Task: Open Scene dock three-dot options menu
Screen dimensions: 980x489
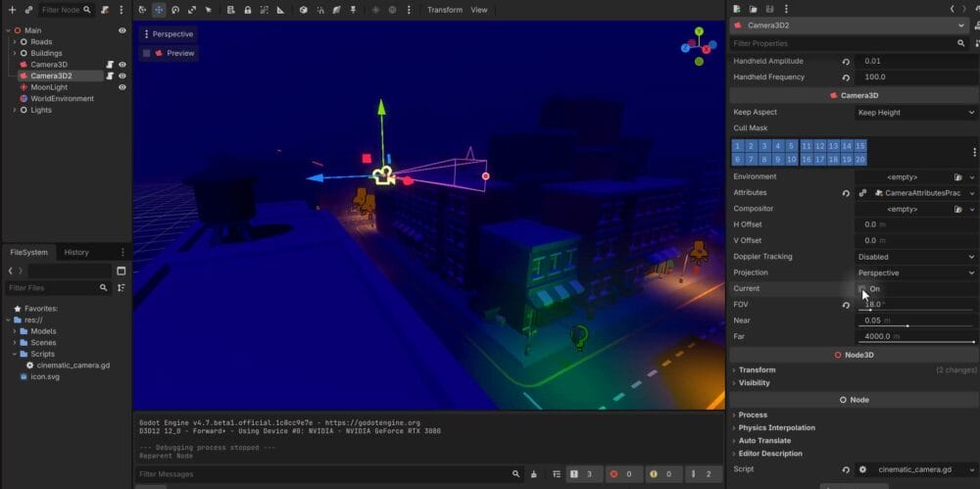Action: tap(122, 10)
